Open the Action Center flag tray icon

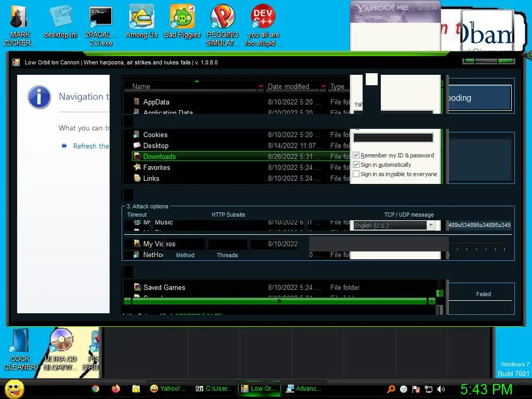click(416, 389)
